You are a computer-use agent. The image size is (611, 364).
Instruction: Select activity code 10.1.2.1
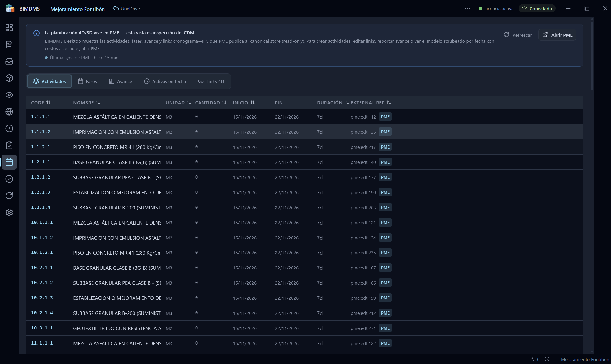[x=42, y=252]
